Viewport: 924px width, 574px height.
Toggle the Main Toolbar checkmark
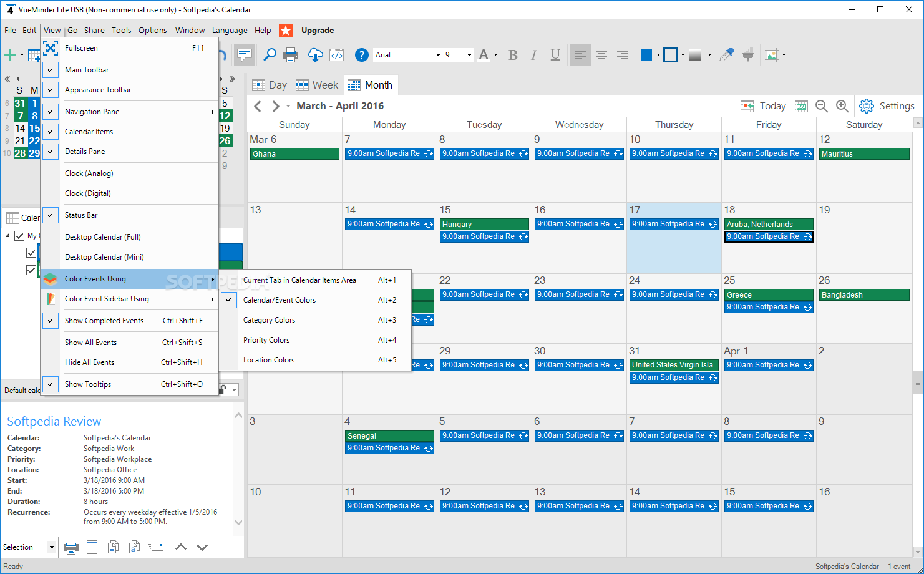tap(51, 70)
